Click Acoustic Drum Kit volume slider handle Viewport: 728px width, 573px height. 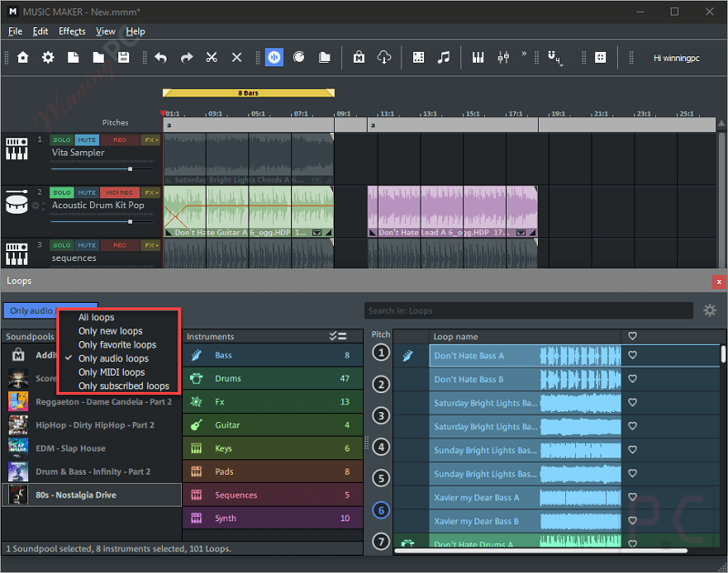(130, 222)
